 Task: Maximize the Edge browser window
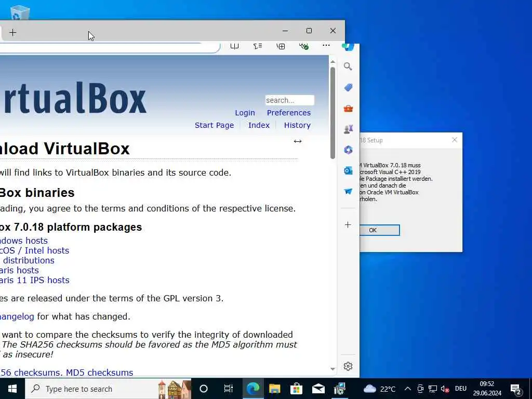(309, 31)
